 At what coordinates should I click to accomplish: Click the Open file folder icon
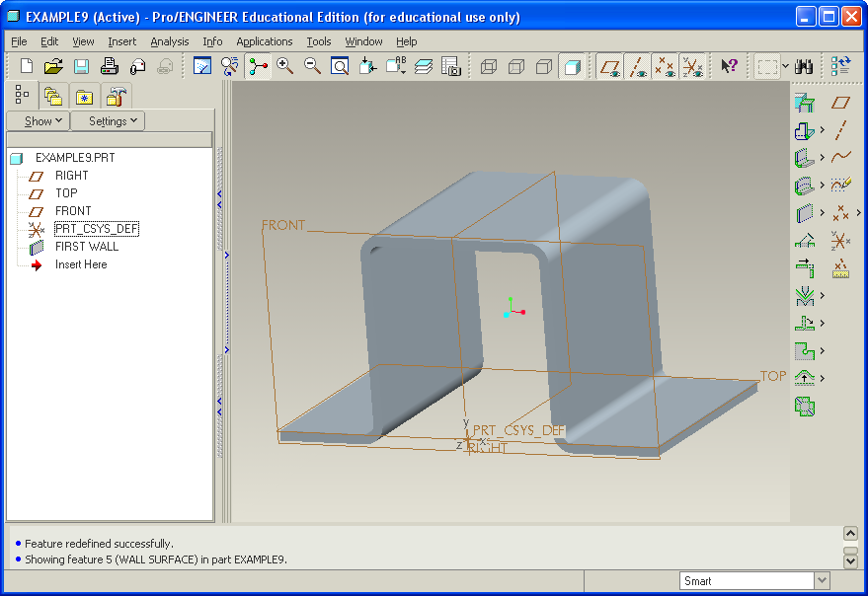pyautogui.click(x=53, y=66)
